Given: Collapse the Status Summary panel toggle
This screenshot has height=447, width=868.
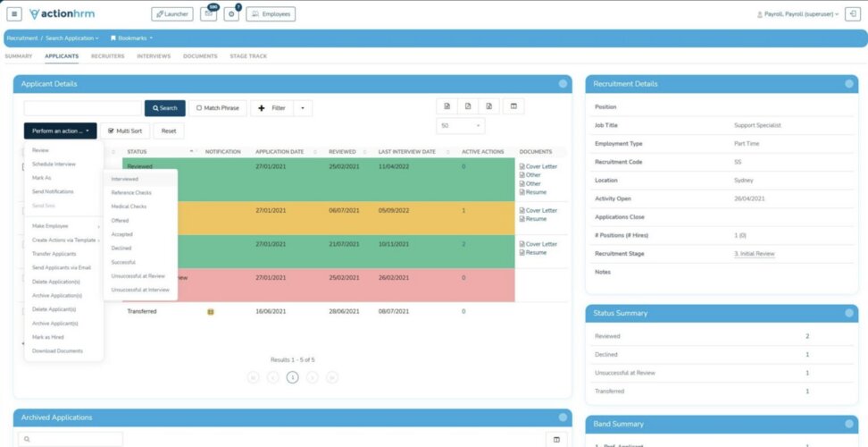Looking at the screenshot, I should (848, 313).
